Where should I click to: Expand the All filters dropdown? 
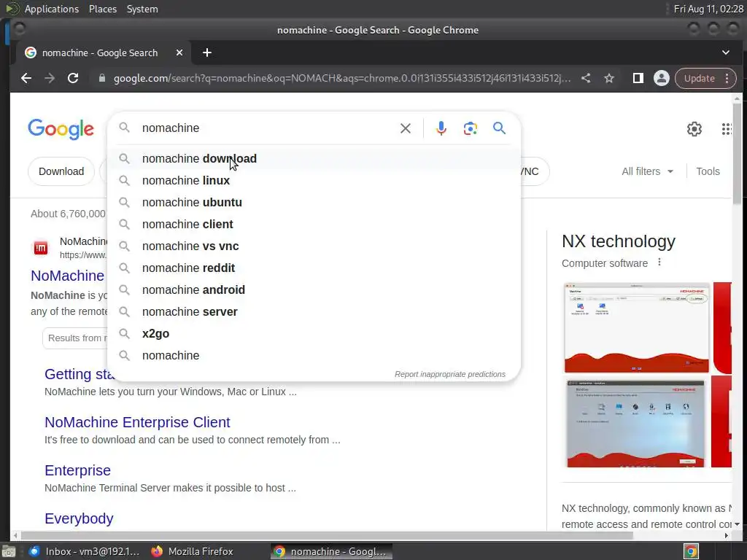(648, 171)
